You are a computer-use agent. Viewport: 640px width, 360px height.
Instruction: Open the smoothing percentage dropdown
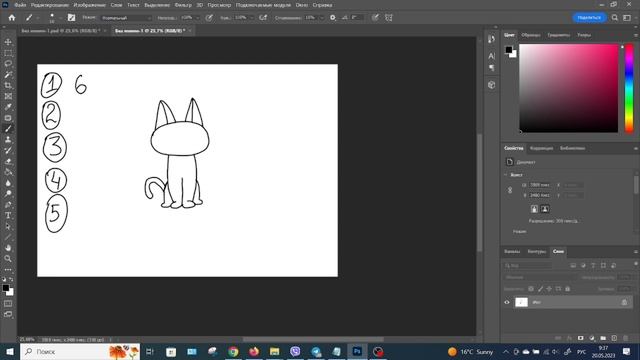tap(321, 18)
